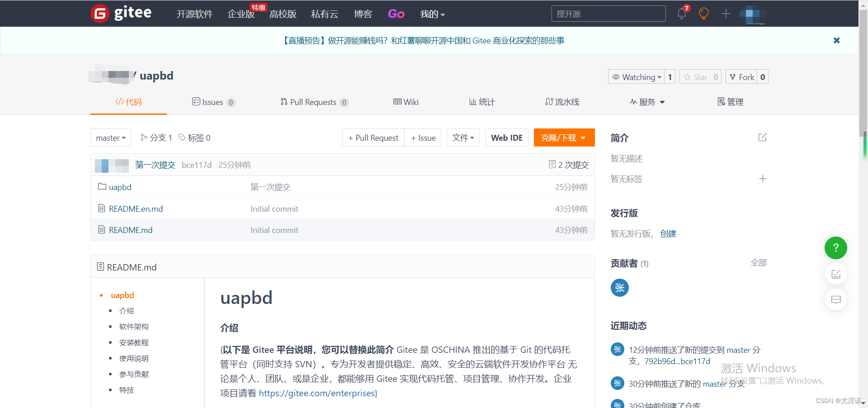Click 私有云 in top navigation
Screen dimensions: 868x408
pyautogui.click(x=325, y=14)
